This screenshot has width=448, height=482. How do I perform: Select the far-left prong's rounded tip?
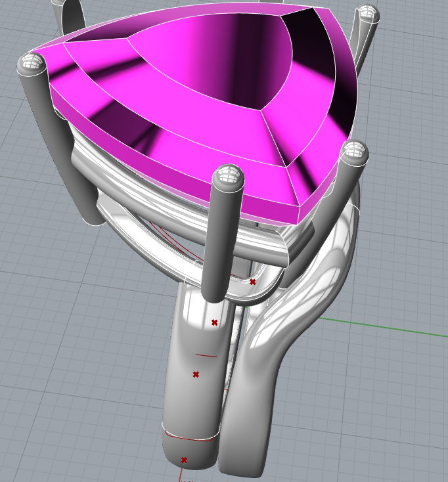click(31, 64)
